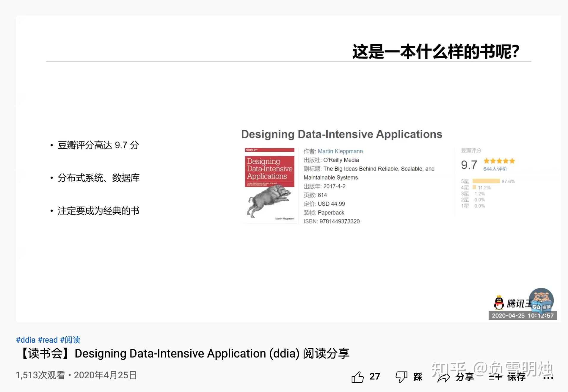Follow the #read hashtag

[48, 340]
